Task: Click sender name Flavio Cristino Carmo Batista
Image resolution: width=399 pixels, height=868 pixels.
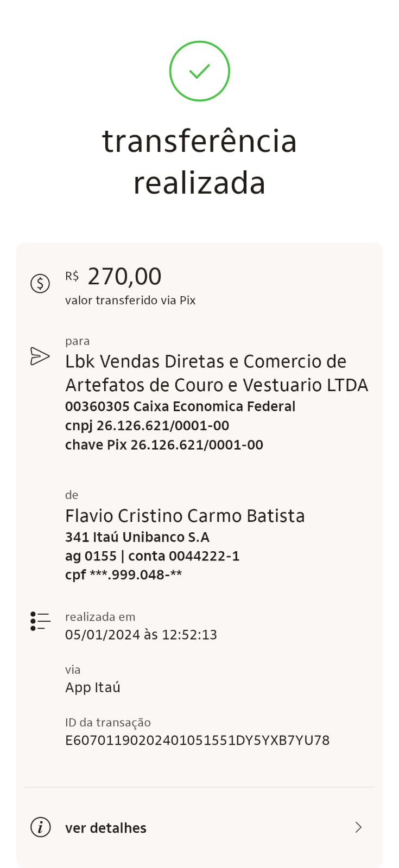Action: pos(185,515)
